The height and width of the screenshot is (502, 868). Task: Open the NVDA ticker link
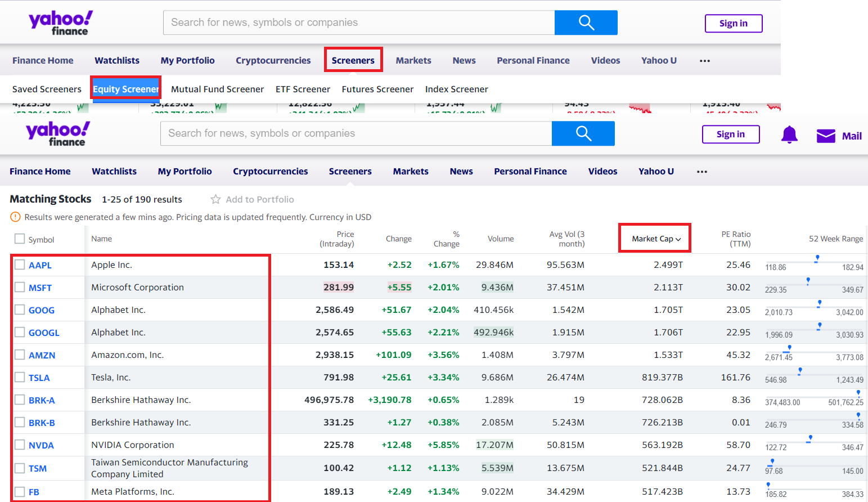[x=41, y=445]
